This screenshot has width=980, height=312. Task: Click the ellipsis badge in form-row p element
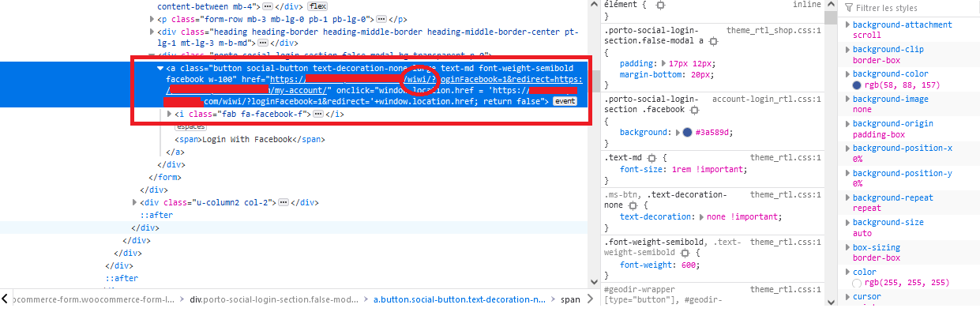coord(381,18)
